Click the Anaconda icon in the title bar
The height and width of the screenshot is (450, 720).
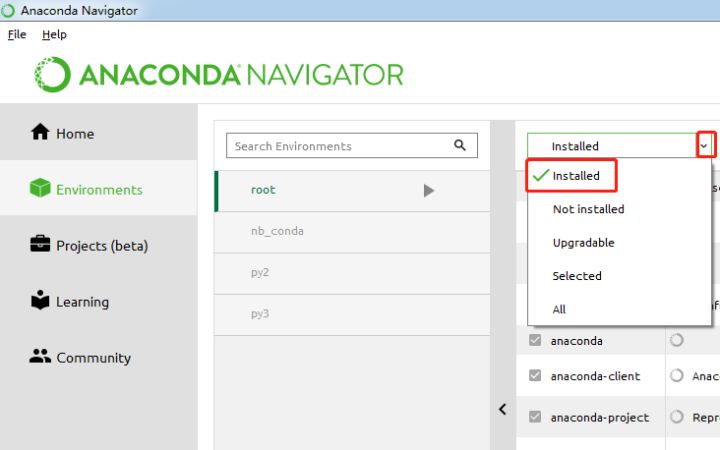click(x=8, y=11)
